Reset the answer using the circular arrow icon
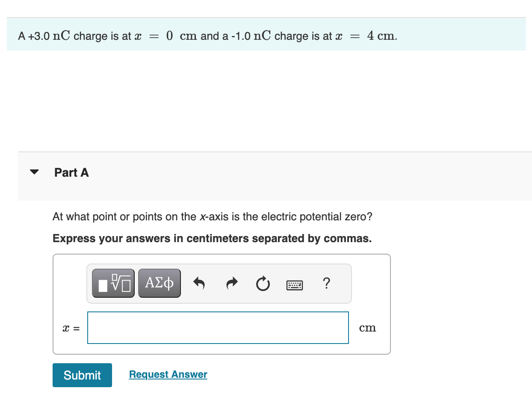The image size is (532, 400). click(263, 283)
